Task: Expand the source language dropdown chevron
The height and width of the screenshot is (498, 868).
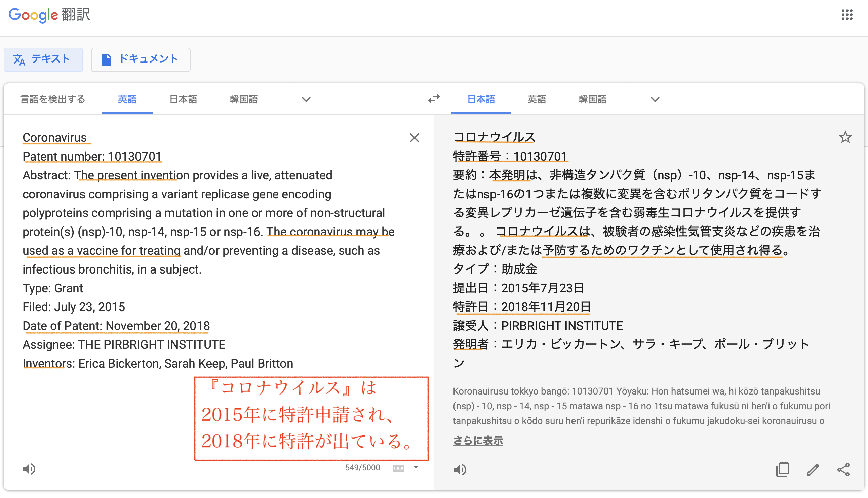Action: click(306, 99)
